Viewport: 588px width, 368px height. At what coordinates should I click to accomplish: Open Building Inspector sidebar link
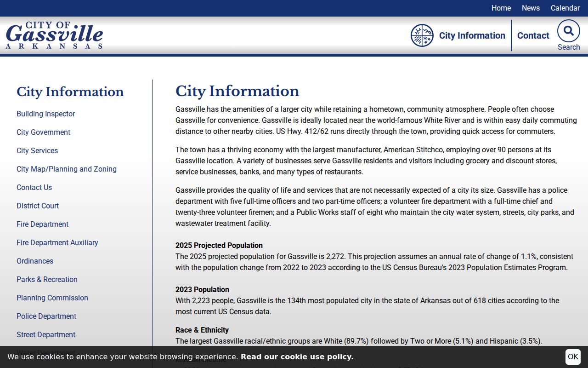click(46, 114)
